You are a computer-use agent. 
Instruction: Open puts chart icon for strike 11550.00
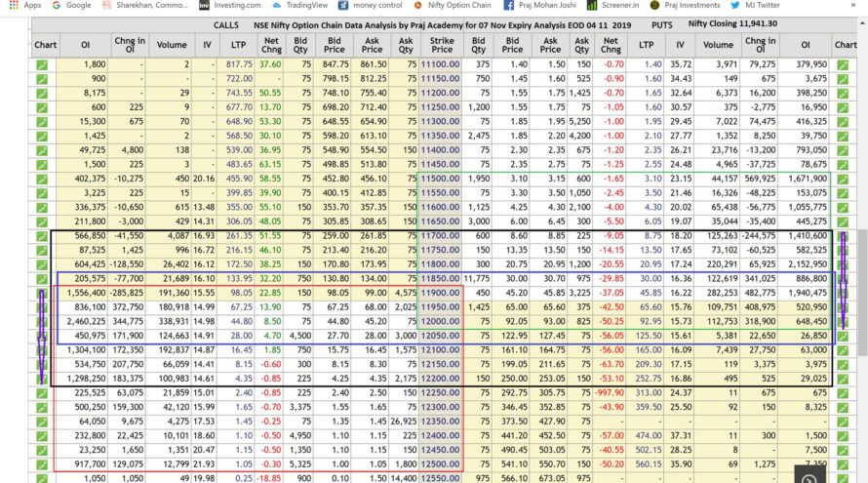(843, 194)
